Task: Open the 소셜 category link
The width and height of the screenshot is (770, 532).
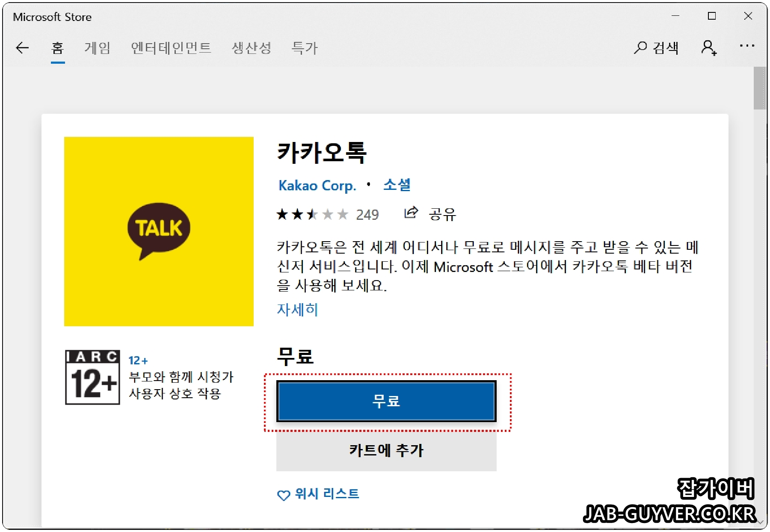Action: coord(397,185)
